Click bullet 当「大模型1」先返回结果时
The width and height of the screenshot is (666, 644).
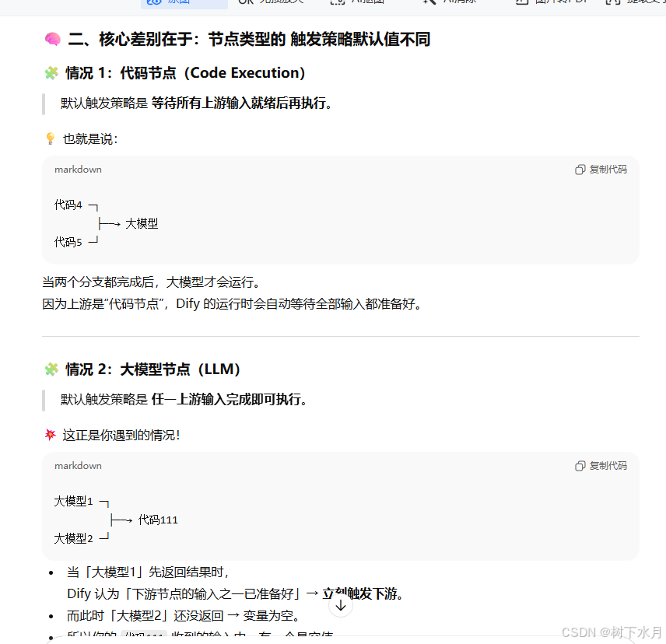pyautogui.click(x=149, y=572)
